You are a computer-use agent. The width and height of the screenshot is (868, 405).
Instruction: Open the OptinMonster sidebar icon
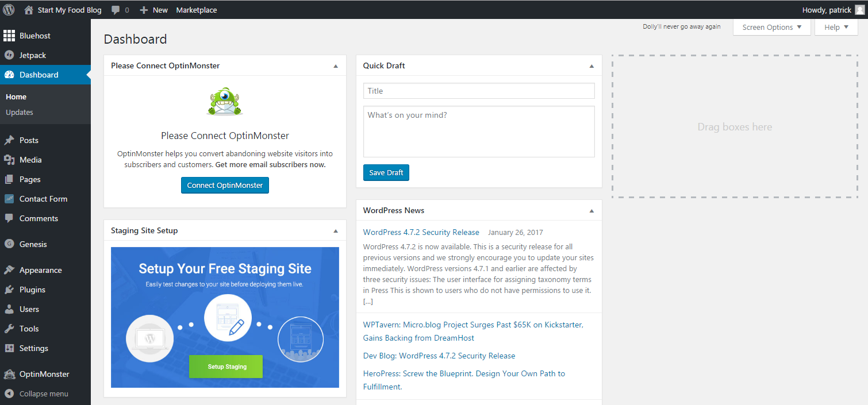tap(9, 374)
